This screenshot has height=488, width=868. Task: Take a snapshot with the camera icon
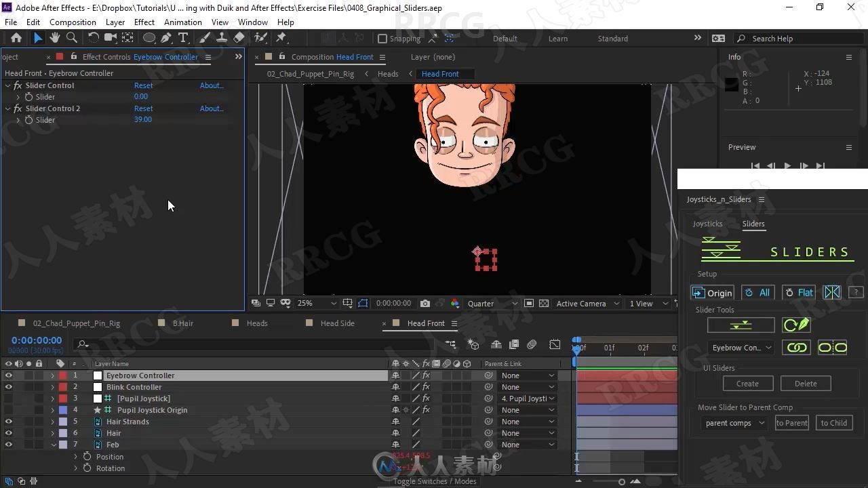point(425,304)
